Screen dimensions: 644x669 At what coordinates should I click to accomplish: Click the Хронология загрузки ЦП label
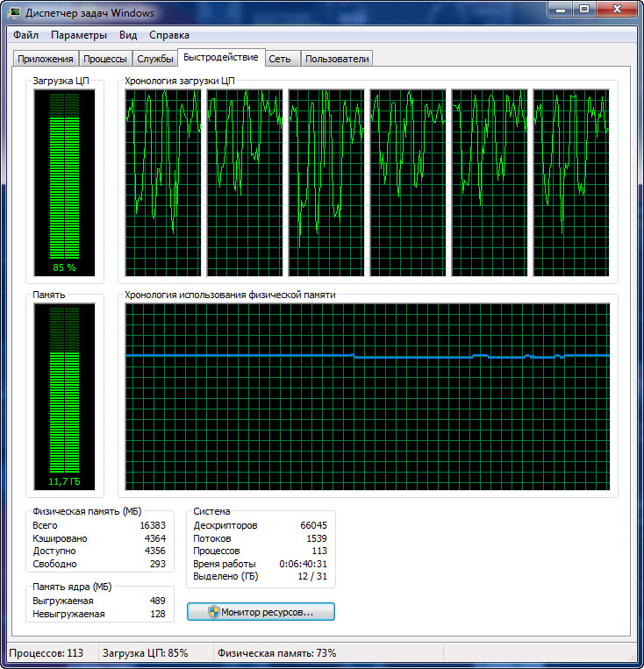(179, 81)
